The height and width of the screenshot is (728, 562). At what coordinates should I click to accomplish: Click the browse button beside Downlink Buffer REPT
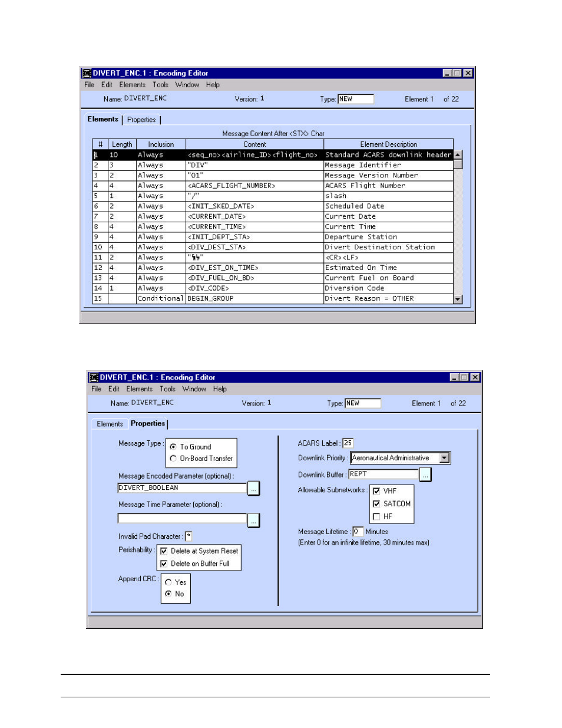[425, 475]
